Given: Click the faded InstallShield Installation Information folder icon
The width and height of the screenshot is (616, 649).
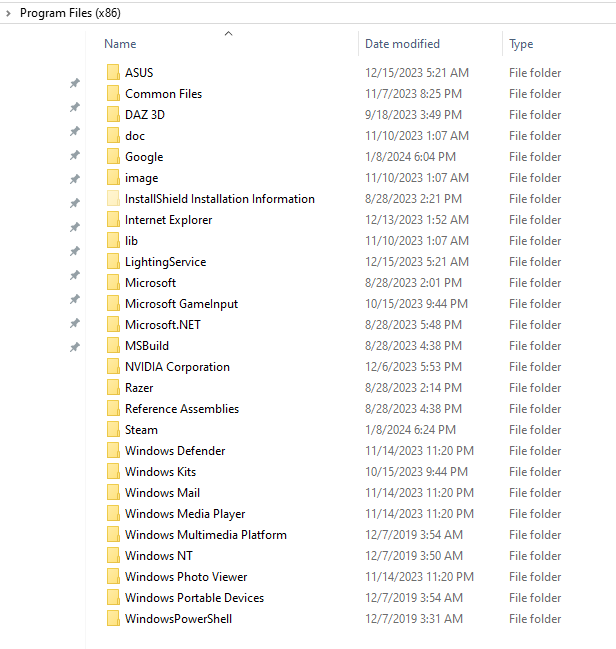Looking at the screenshot, I should 113,198.
